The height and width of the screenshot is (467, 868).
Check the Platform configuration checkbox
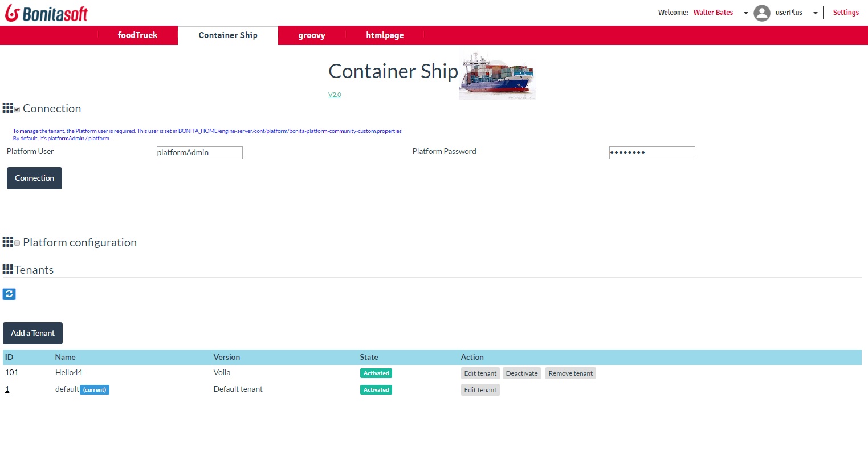pos(17,243)
